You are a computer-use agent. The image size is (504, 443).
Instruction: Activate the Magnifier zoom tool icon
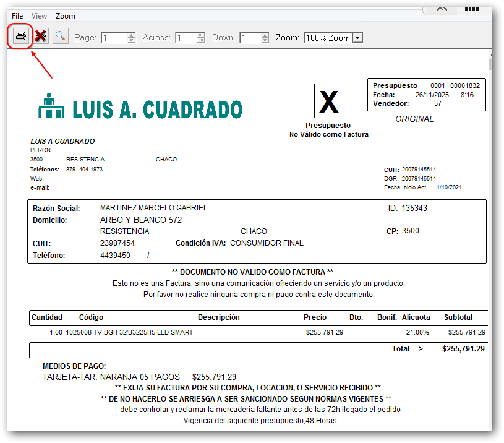click(60, 37)
